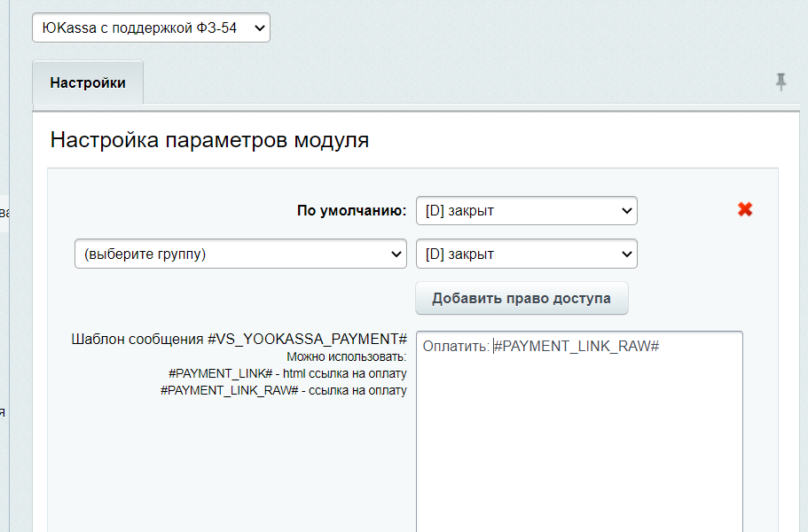Open the group's [D] закрыт permission dropdown

pos(526,254)
